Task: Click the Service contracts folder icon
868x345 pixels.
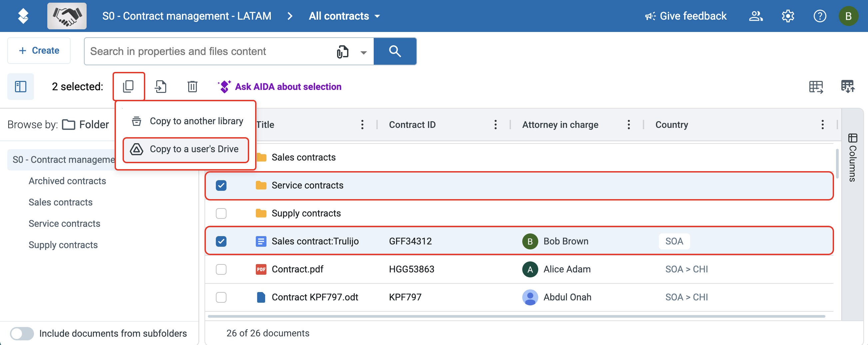Action: point(261,185)
